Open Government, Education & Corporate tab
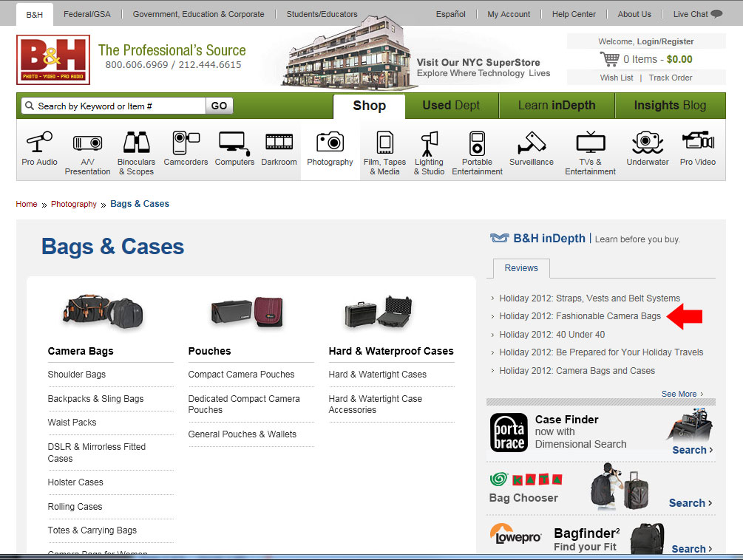Image resolution: width=743 pixels, height=560 pixels. tap(199, 14)
